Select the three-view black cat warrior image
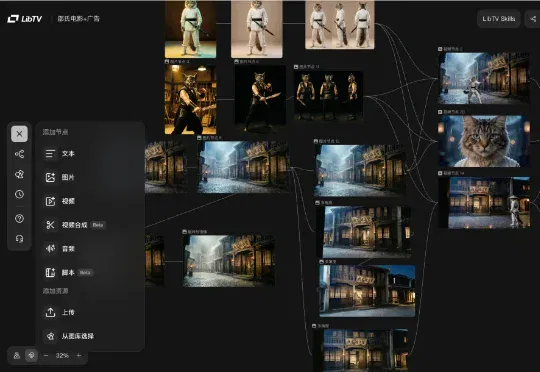The width and height of the screenshot is (540, 372). (329, 96)
